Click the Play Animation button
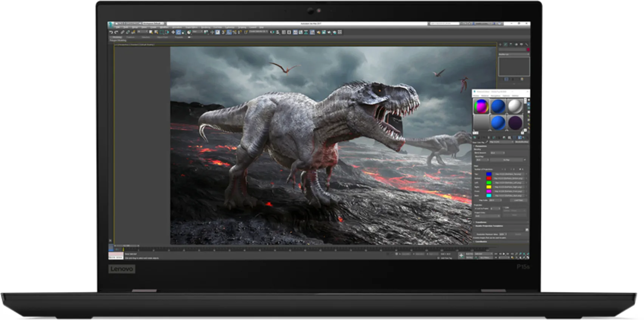644x320 pixels. [x=504, y=254]
